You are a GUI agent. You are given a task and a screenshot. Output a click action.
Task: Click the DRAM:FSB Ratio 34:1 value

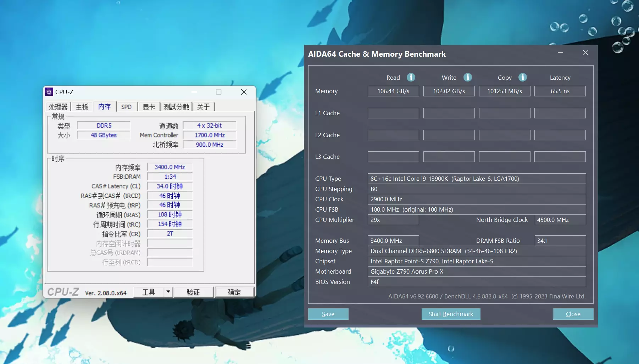(560, 241)
